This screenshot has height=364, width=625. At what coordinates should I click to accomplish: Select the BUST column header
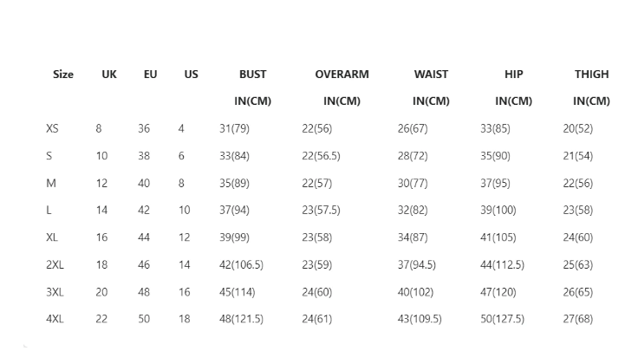click(x=253, y=75)
